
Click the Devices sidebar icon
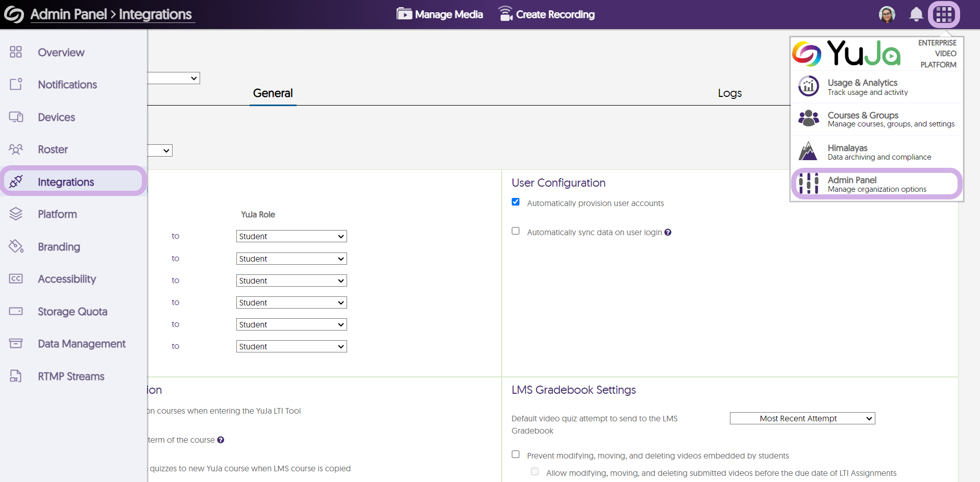[16, 117]
